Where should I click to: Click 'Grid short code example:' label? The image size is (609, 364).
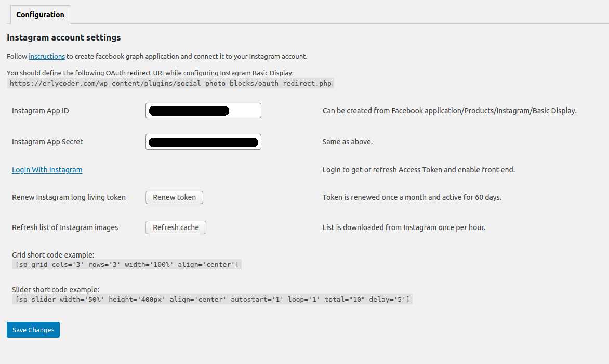point(53,255)
